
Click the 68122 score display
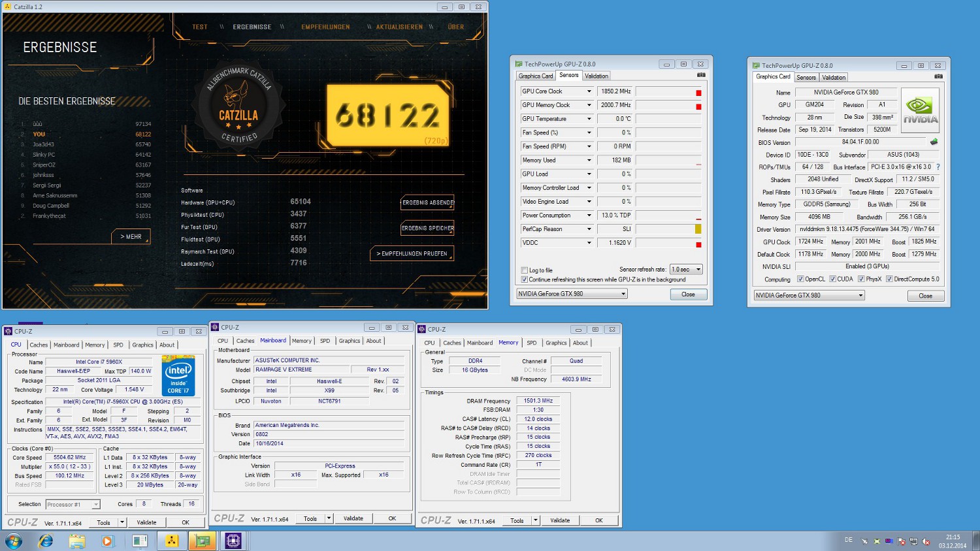[388, 115]
